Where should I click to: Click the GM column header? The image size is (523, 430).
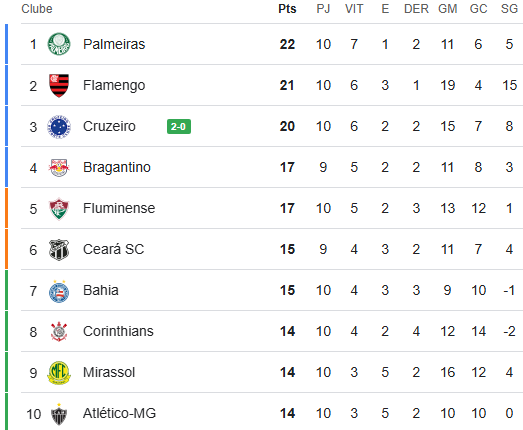pyautogui.click(x=447, y=9)
